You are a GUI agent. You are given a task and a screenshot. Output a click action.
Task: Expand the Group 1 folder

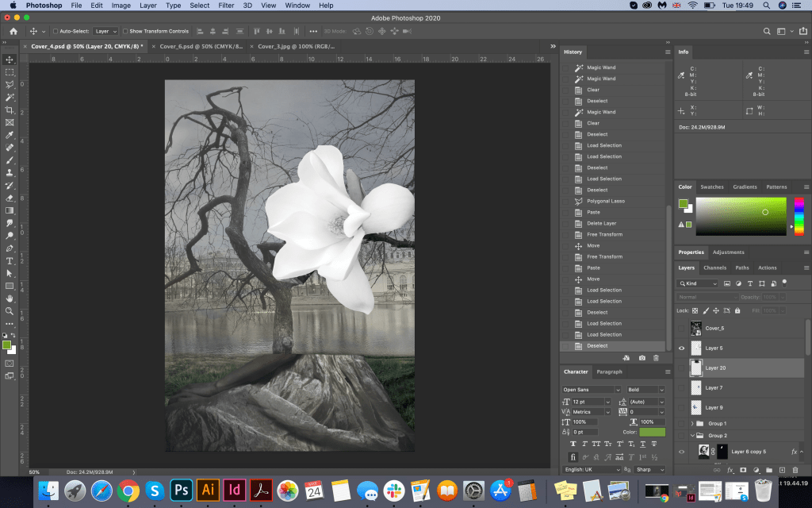(x=691, y=423)
